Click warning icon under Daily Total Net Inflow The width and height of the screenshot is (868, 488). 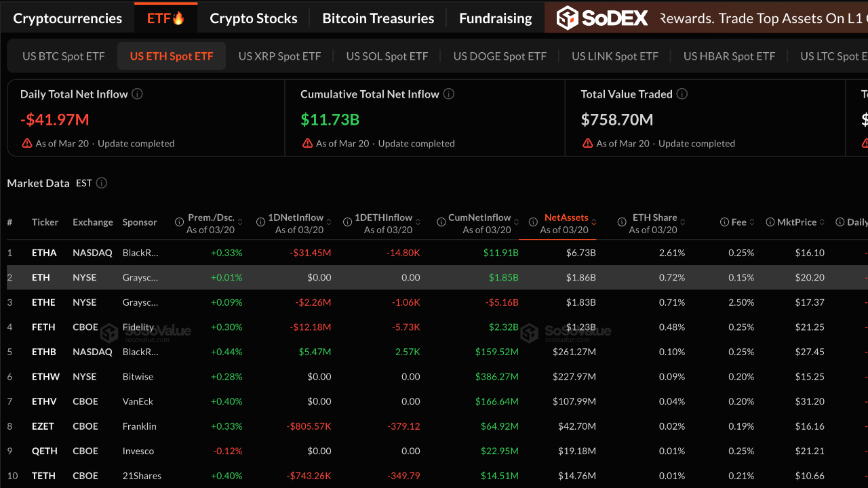tap(26, 144)
